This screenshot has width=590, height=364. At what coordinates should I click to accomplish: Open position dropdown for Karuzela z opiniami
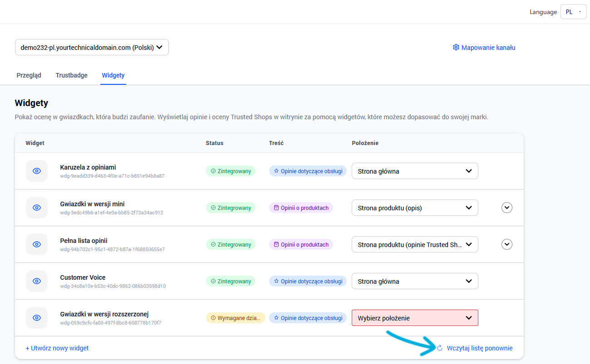pyautogui.click(x=415, y=171)
